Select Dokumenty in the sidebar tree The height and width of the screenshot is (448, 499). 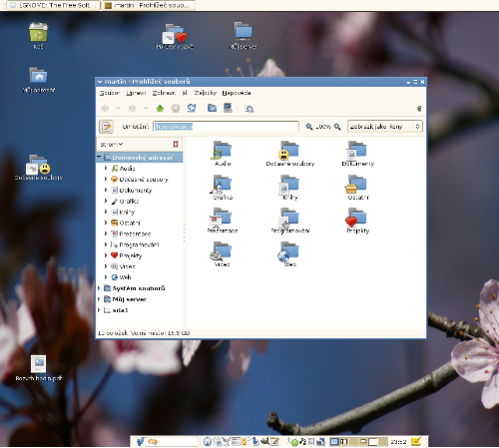pyautogui.click(x=136, y=191)
